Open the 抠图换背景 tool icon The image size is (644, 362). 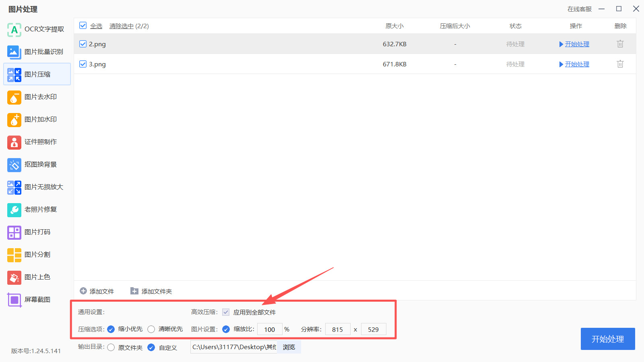point(14,165)
